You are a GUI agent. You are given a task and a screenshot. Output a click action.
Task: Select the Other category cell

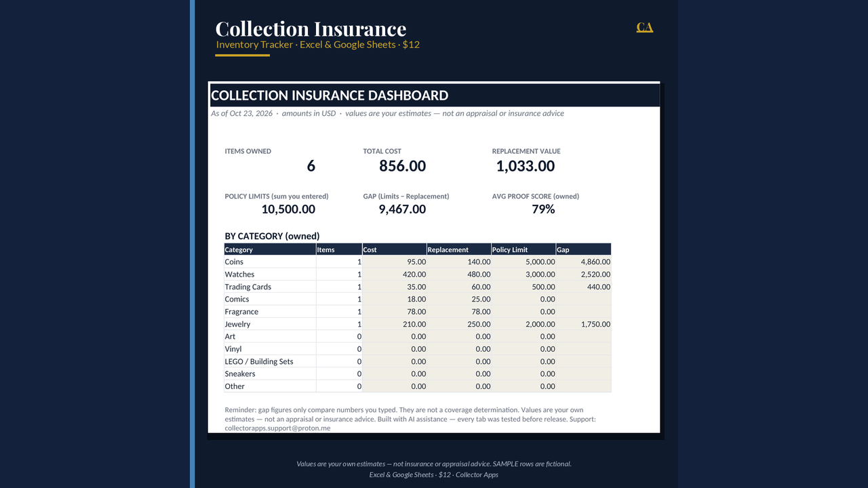coord(270,386)
